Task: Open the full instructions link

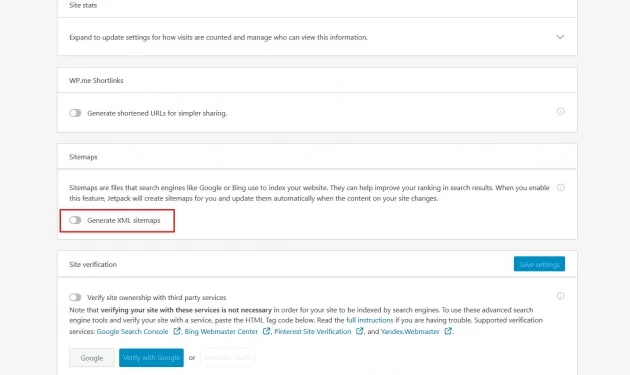Action: (x=370, y=320)
